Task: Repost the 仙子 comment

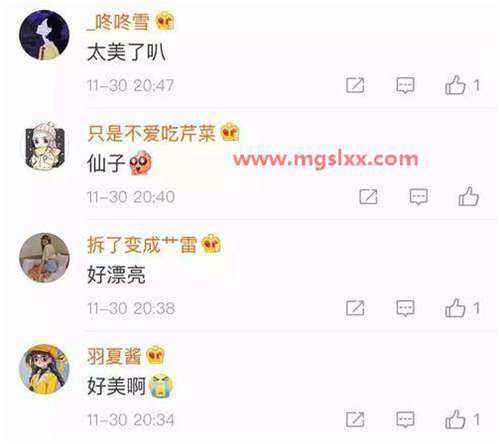Action: 368,196
